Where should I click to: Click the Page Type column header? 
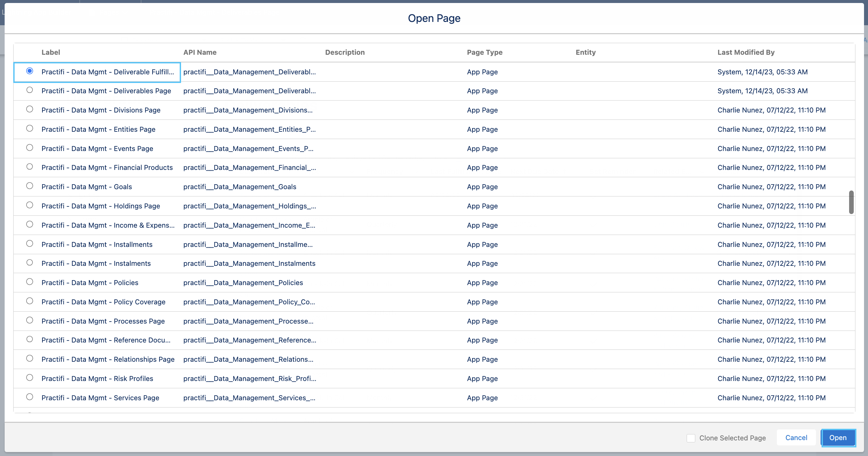tap(484, 52)
